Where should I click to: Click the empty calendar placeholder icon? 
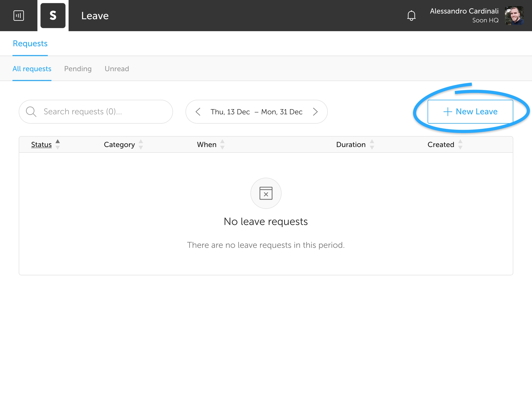coord(266,193)
